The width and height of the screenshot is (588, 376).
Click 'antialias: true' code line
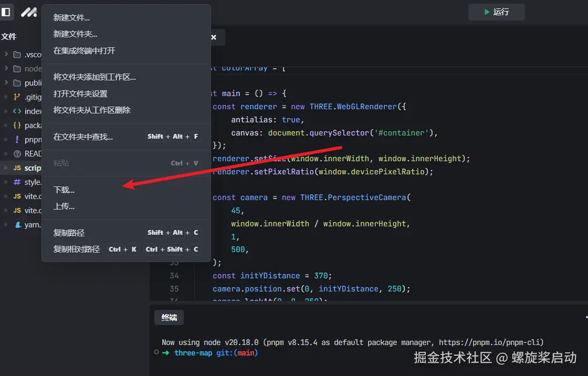267,120
